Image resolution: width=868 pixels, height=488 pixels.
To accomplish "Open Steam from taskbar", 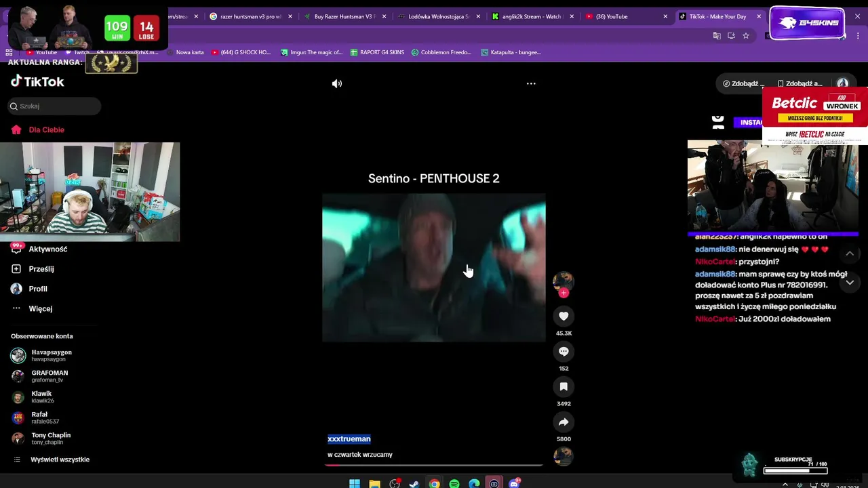I will [x=414, y=483].
